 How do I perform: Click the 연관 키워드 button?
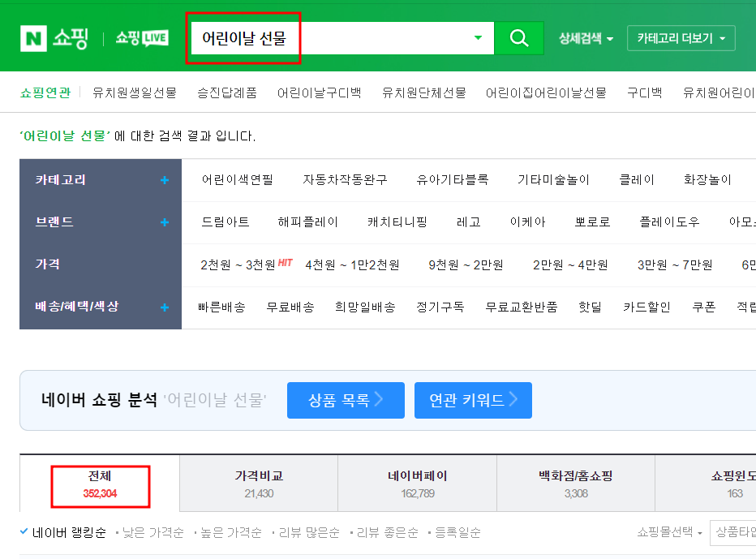[473, 400]
